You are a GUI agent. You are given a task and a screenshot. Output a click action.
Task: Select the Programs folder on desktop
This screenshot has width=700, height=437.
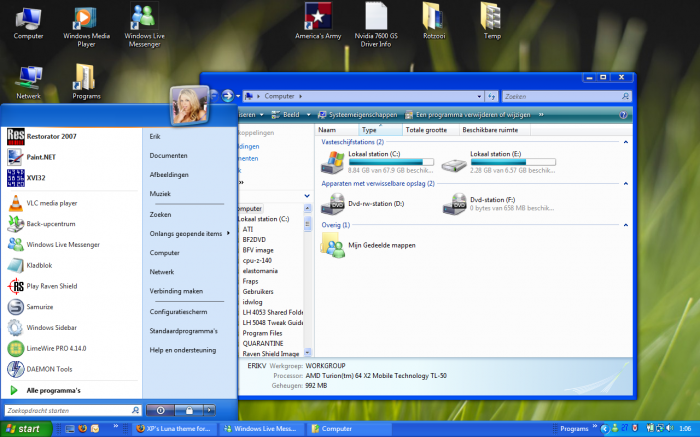click(x=86, y=83)
